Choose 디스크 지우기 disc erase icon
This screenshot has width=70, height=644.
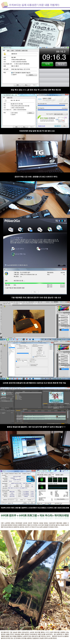pos(13,249)
